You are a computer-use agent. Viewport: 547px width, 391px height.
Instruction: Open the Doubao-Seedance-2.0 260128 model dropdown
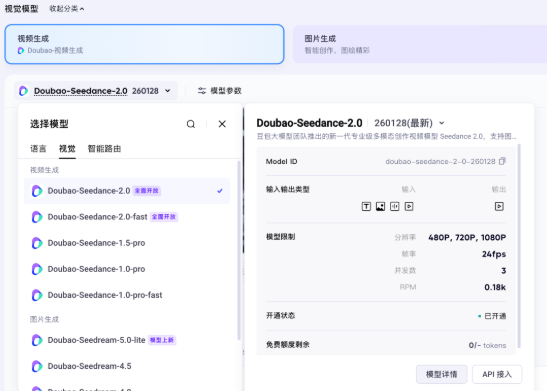click(96, 91)
